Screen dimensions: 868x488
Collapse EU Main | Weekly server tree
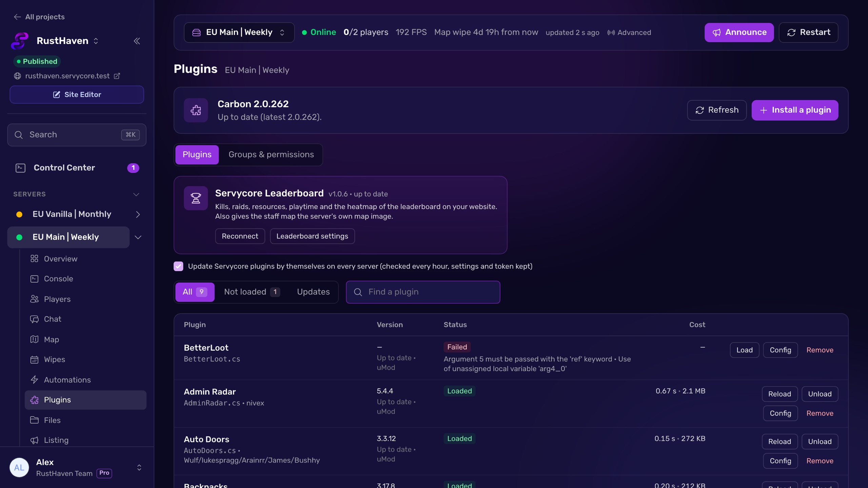(138, 237)
